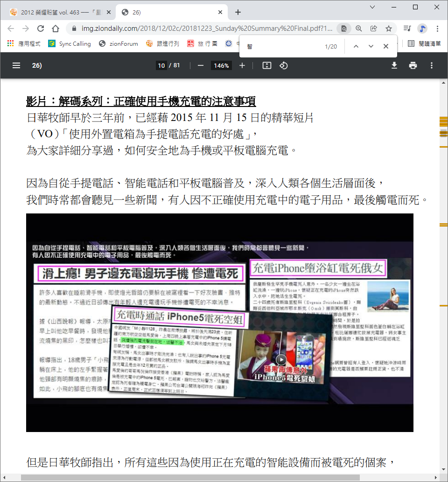Select the 26) PDF tab
Screen dimensions: 448x482
point(172,12)
